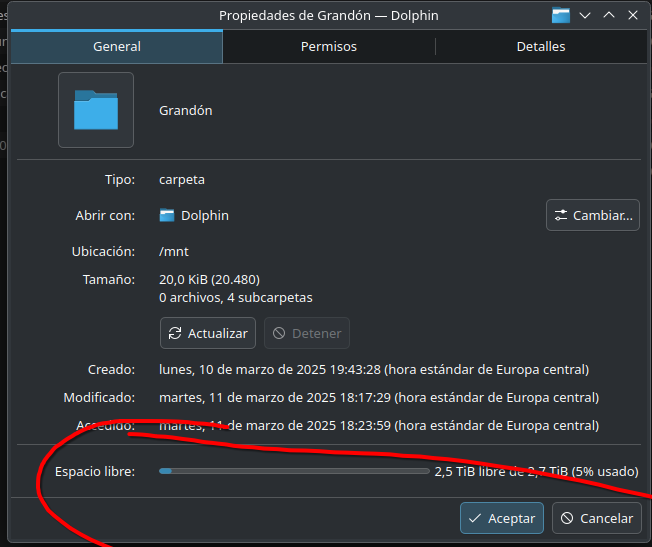
Task: Click the Cambiar... button
Action: (593, 215)
